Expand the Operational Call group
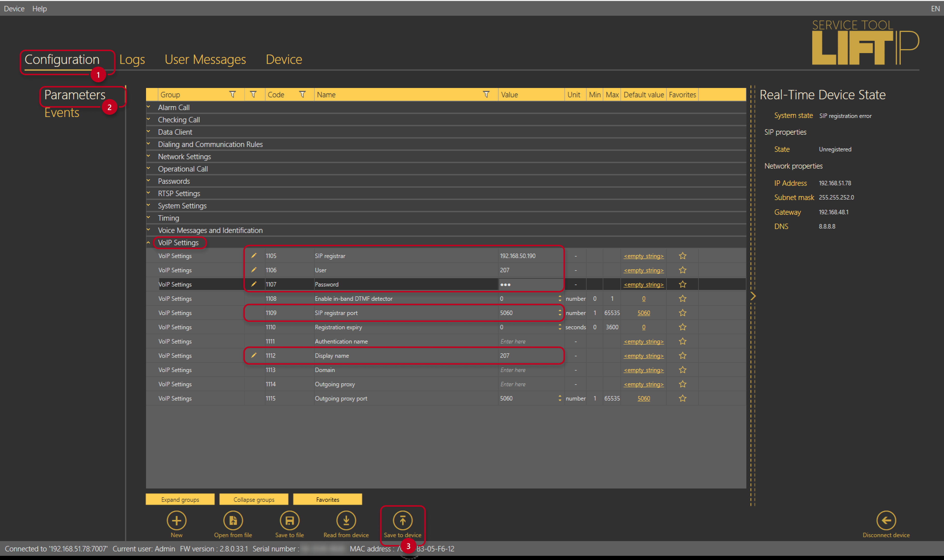Screen dimensions: 944x560 [148, 168]
